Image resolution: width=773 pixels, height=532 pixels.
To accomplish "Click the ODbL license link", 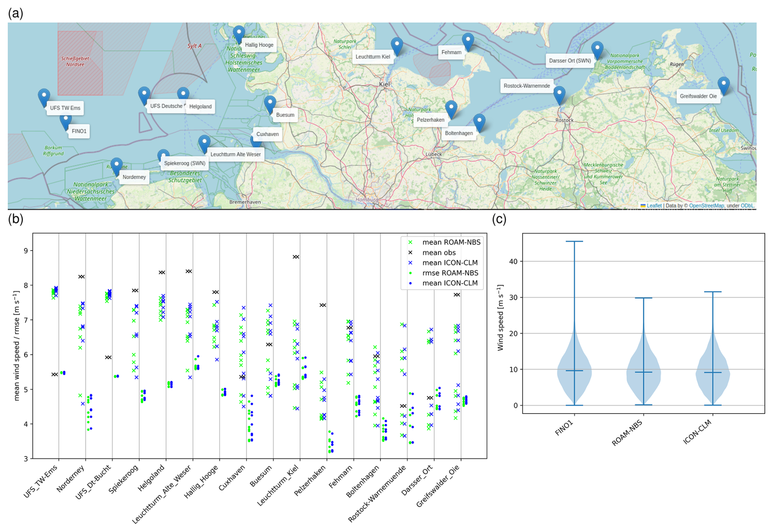I will 747,206.
